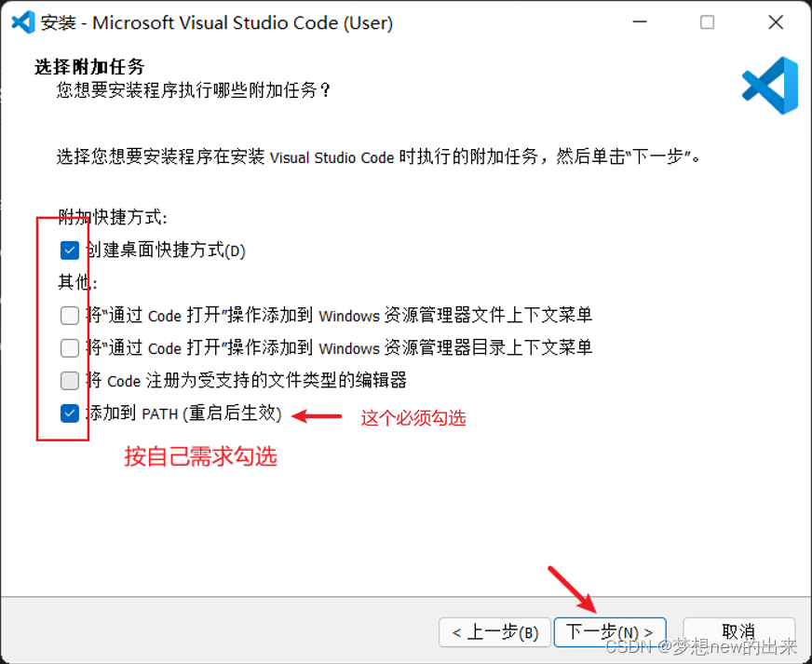Click the 上一步(B) button
The width and height of the screenshot is (812, 664).
click(494, 632)
